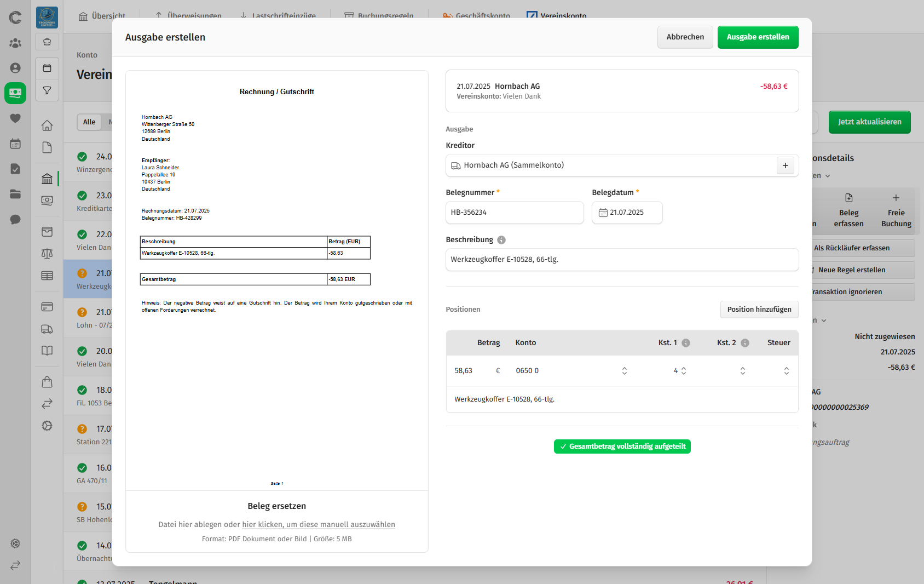
Task: Open the credit card icon in finance sidebar
Action: 47,307
